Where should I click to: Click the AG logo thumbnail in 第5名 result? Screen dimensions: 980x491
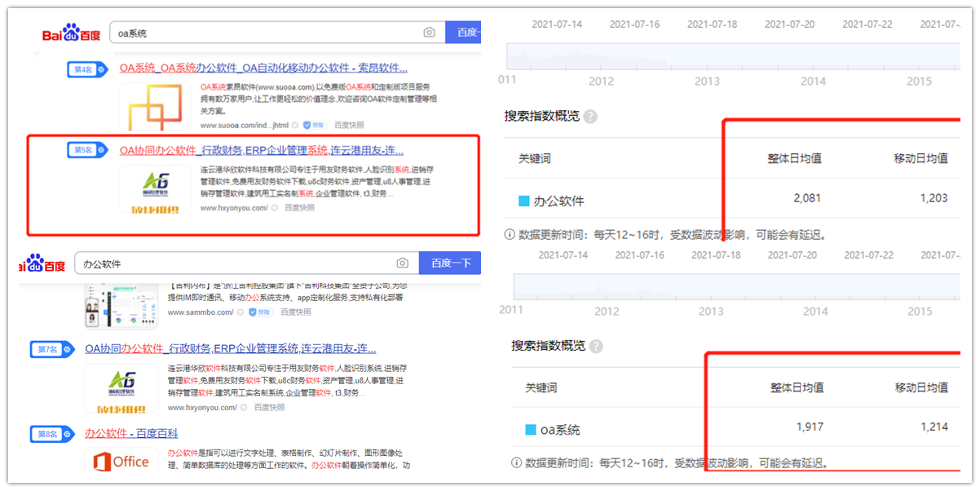156,189
